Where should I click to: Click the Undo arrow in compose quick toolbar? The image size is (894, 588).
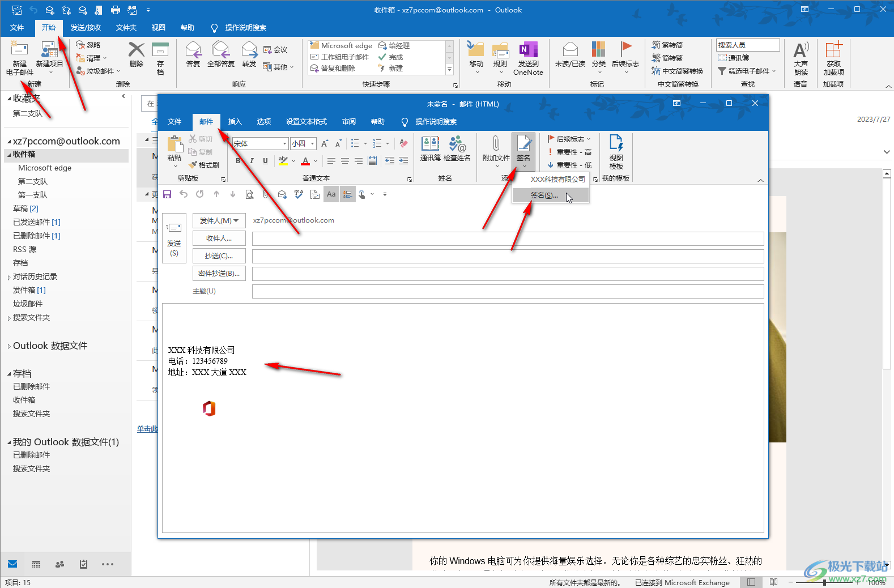[184, 194]
